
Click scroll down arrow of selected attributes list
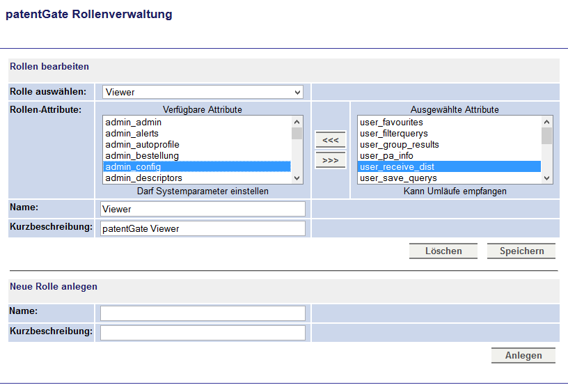click(547, 178)
